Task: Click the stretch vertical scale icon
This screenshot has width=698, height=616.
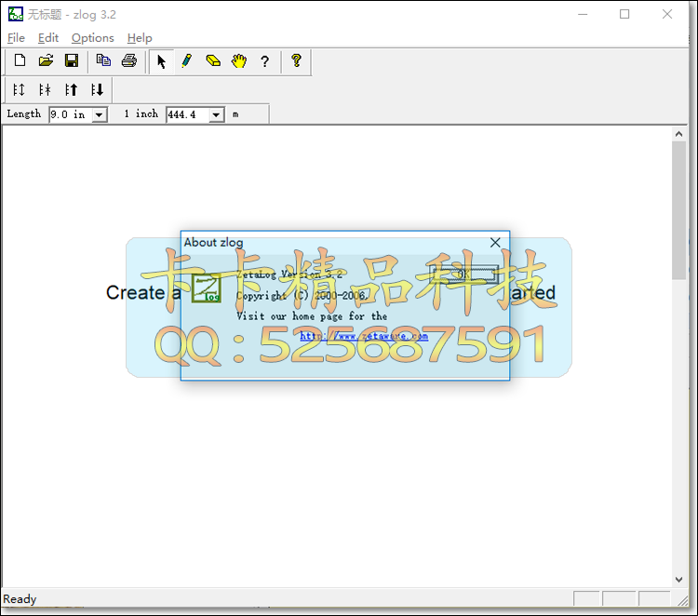Action: coord(19,90)
